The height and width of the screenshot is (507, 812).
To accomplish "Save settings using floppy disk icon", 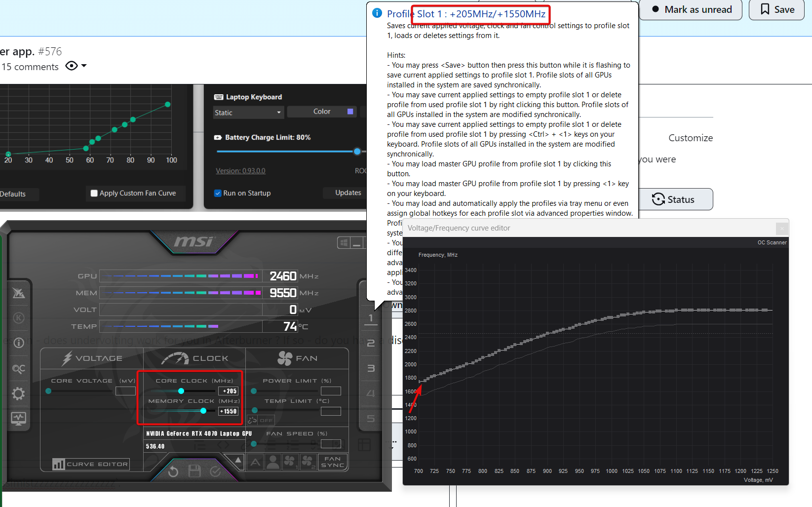I will 194,471.
